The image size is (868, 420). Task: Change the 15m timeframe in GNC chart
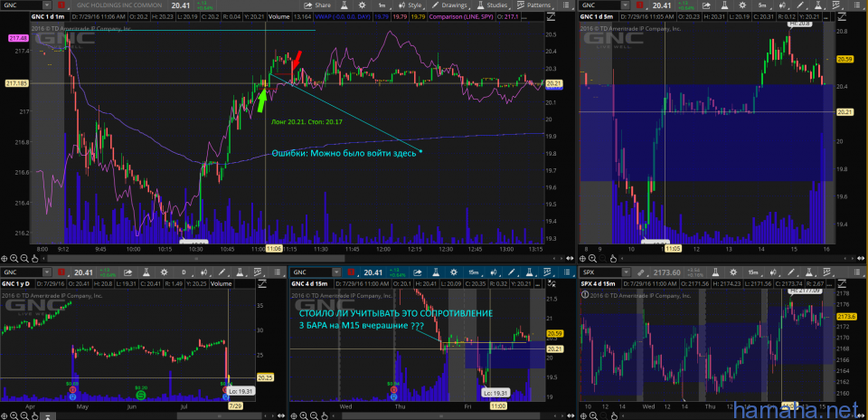(475, 272)
